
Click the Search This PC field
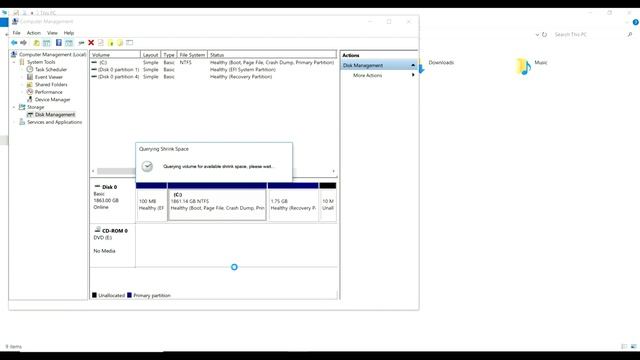pyautogui.click(x=588, y=35)
